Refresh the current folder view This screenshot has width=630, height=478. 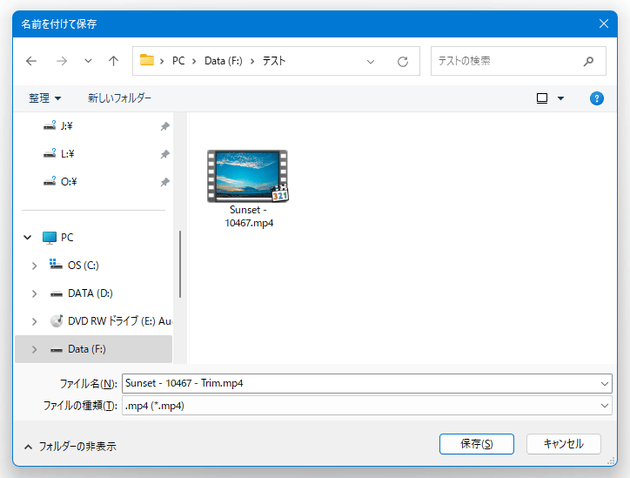(403, 61)
